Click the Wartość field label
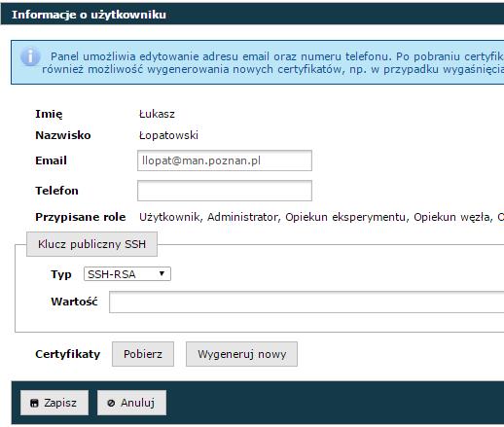Viewport: 504px width, 427px height. 74,302
